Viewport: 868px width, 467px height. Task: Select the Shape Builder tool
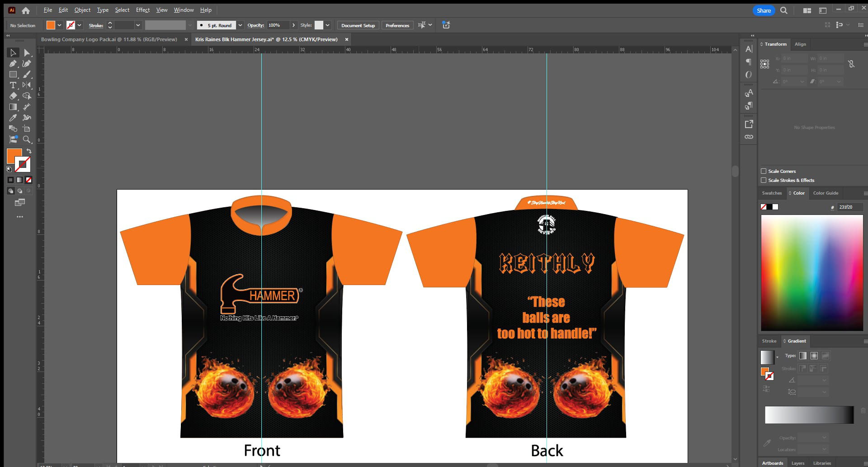(27, 96)
